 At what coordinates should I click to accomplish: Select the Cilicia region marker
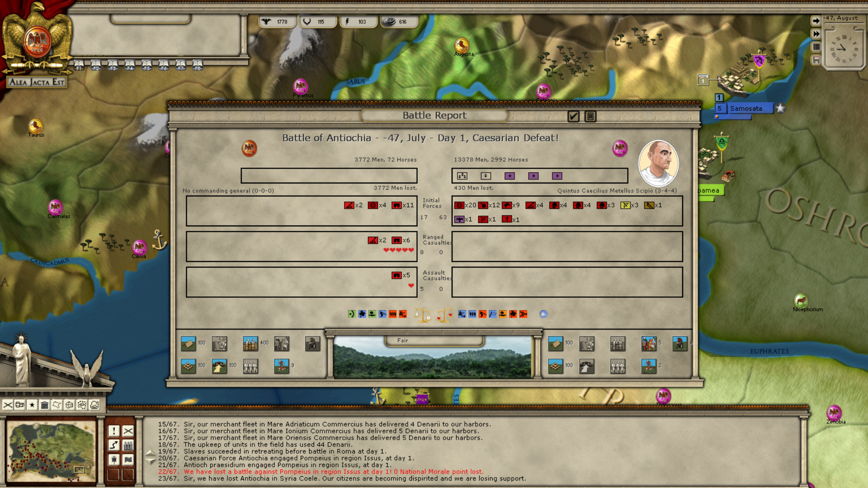140,248
